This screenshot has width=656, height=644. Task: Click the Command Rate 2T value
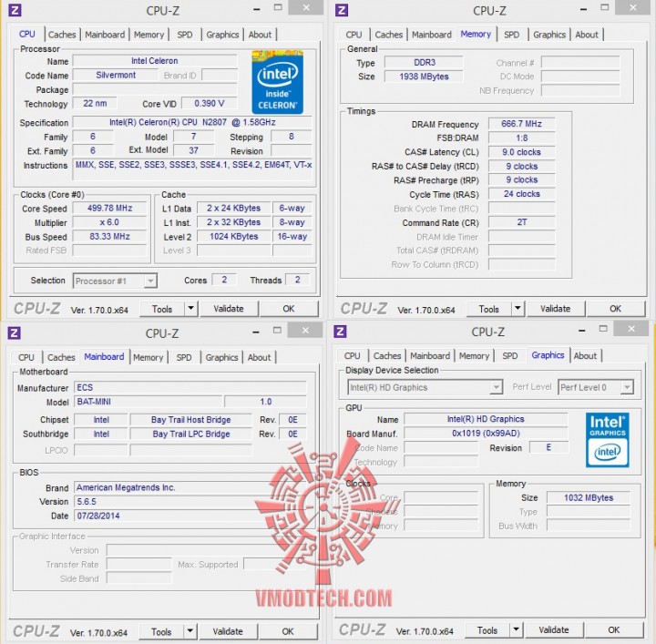point(521,222)
